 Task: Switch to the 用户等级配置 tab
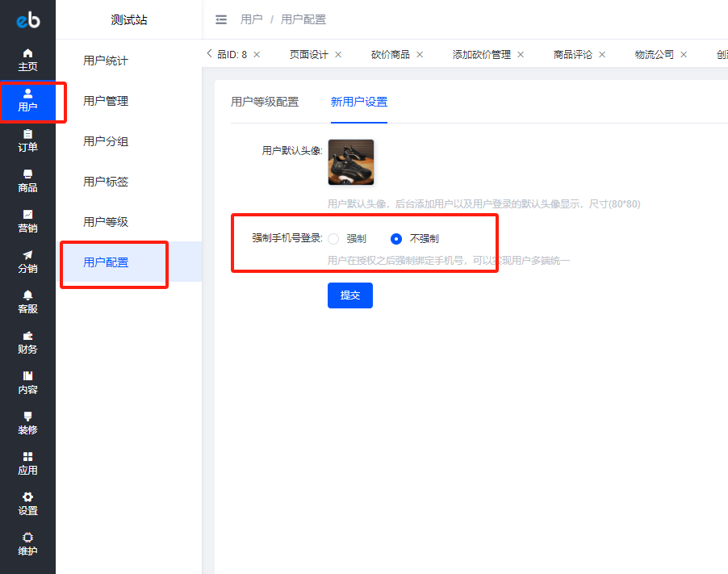coord(265,102)
